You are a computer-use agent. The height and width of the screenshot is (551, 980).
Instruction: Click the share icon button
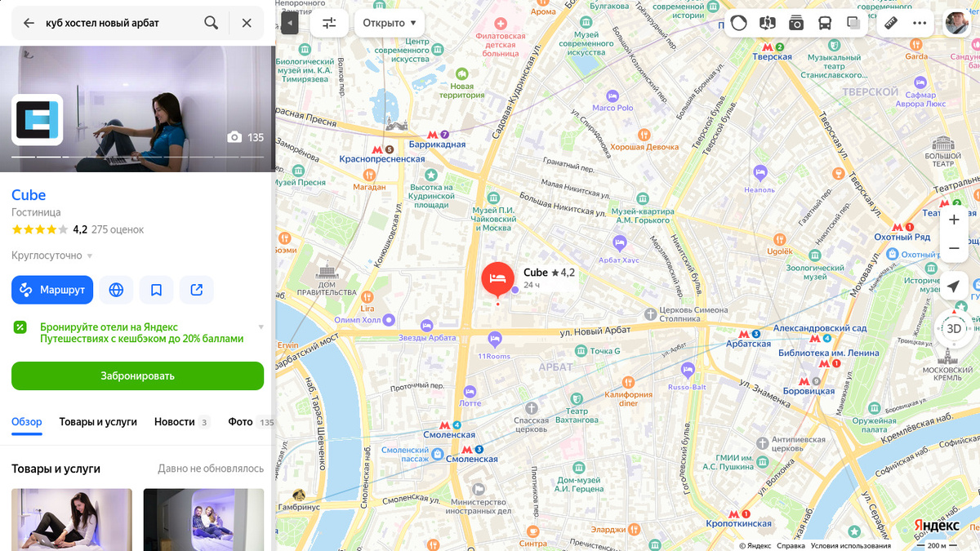(197, 290)
